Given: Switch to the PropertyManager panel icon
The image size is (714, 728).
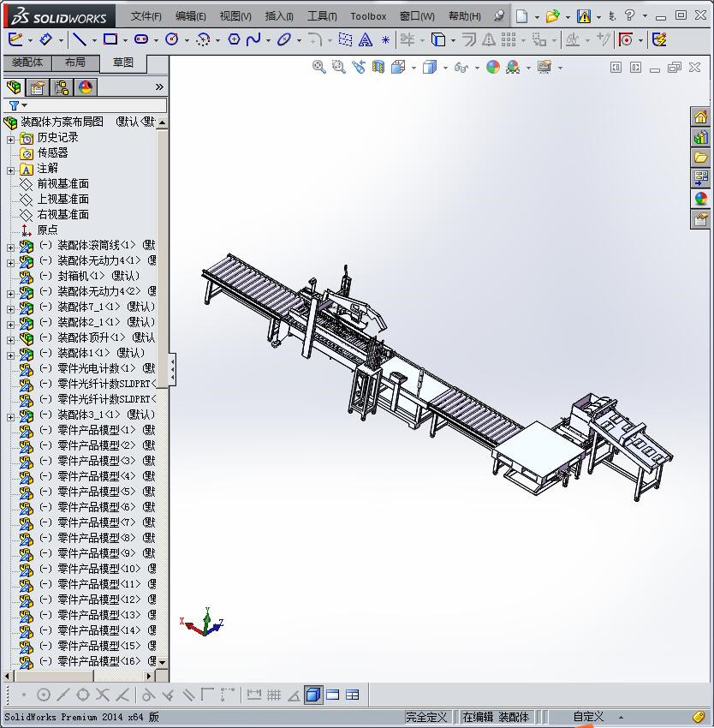Looking at the screenshot, I should [38, 87].
